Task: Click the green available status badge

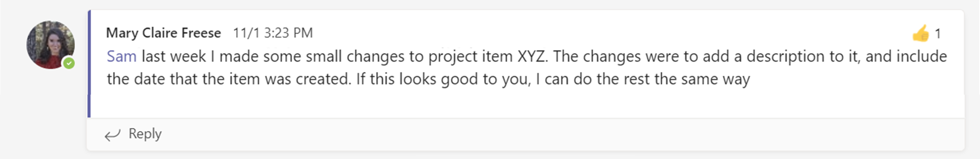Action: tap(69, 63)
